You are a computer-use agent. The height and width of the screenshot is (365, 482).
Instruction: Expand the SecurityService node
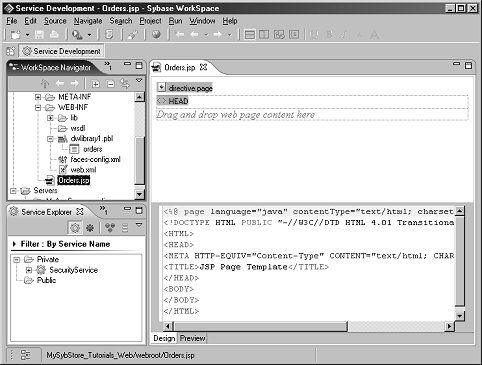(29, 270)
